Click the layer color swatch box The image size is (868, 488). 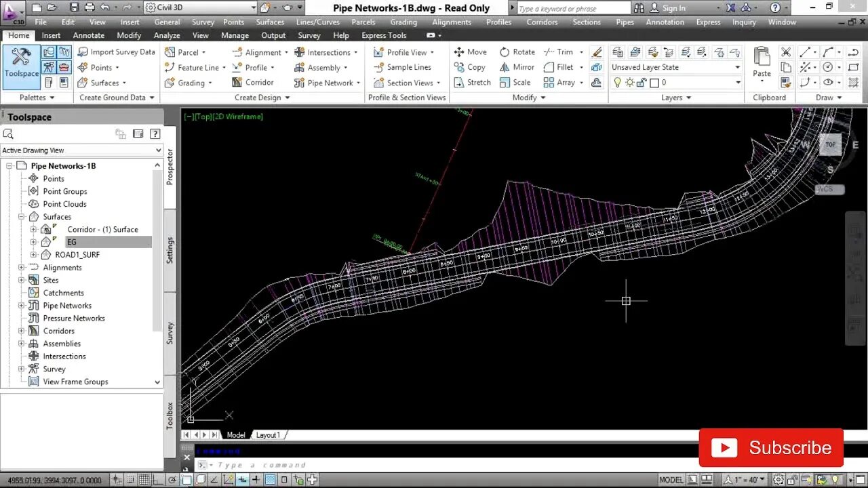tap(654, 83)
